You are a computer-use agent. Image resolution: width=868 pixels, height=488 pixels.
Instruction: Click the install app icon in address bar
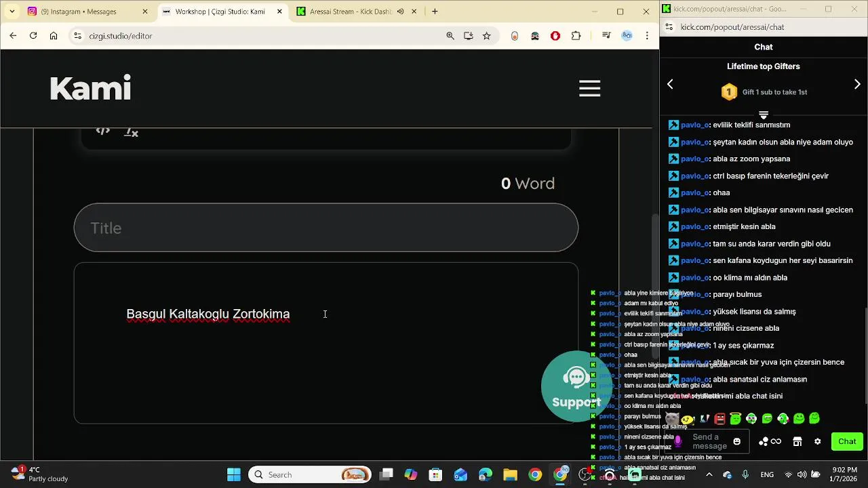click(x=469, y=36)
